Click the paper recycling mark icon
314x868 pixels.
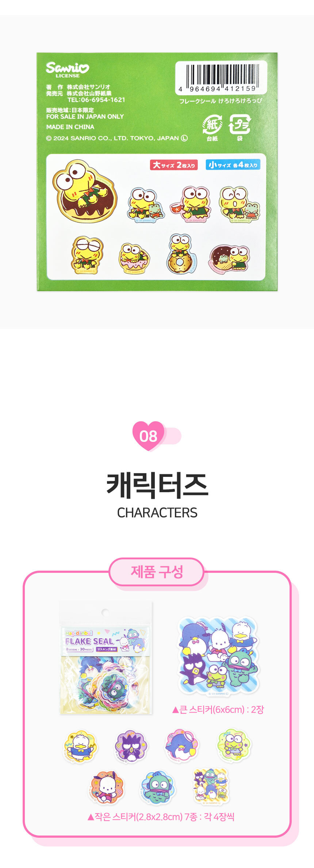pos(212,124)
